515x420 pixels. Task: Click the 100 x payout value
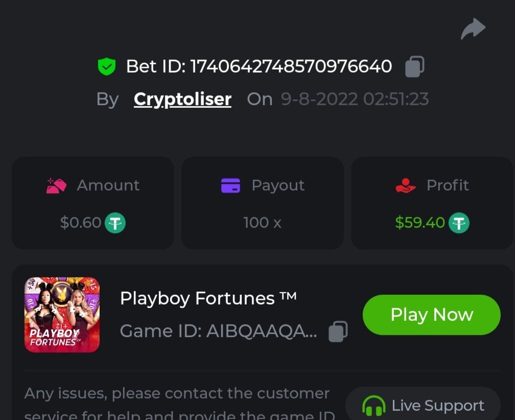click(262, 223)
